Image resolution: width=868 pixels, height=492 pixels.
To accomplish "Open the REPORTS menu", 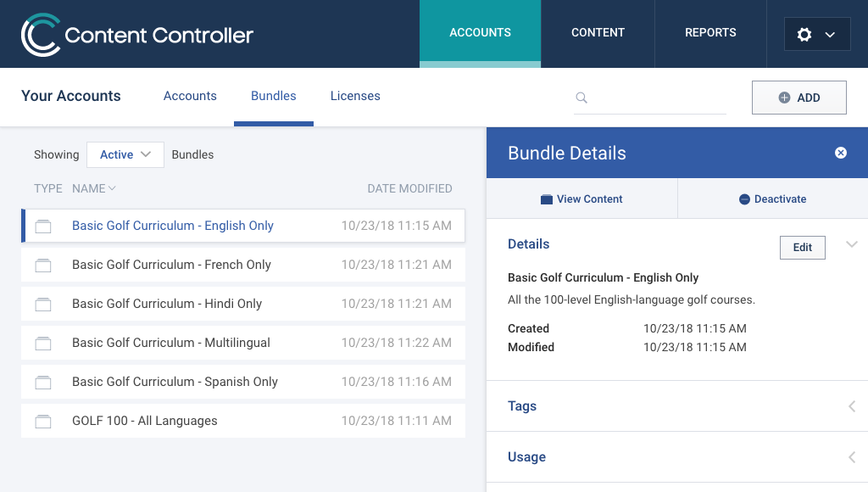I will pyautogui.click(x=710, y=33).
